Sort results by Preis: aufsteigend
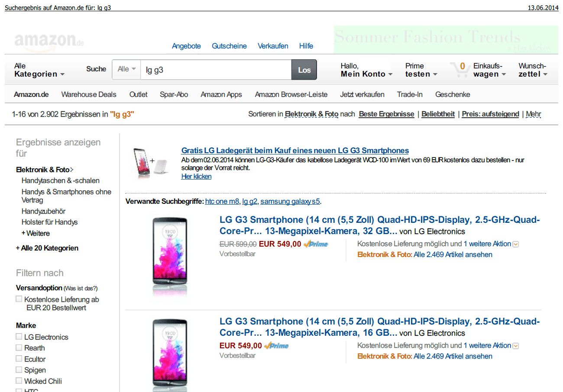563x392 pixels. [490, 114]
